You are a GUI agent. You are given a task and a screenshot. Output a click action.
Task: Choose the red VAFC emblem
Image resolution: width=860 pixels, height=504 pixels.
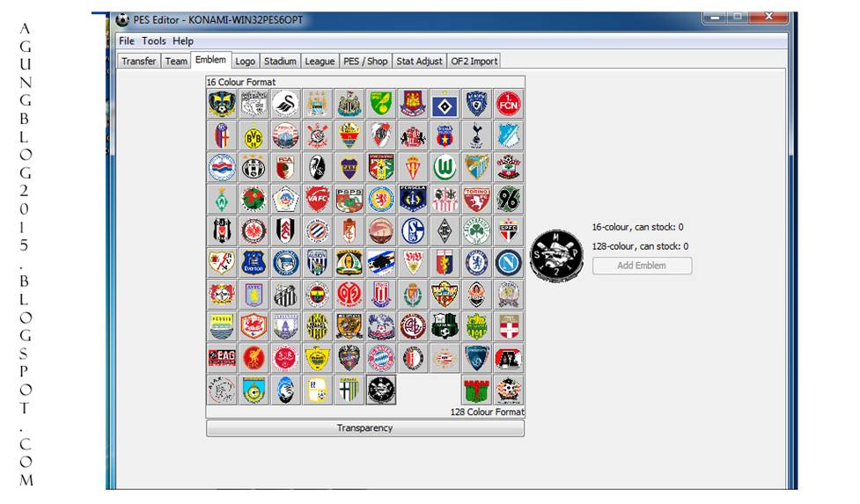(x=318, y=199)
